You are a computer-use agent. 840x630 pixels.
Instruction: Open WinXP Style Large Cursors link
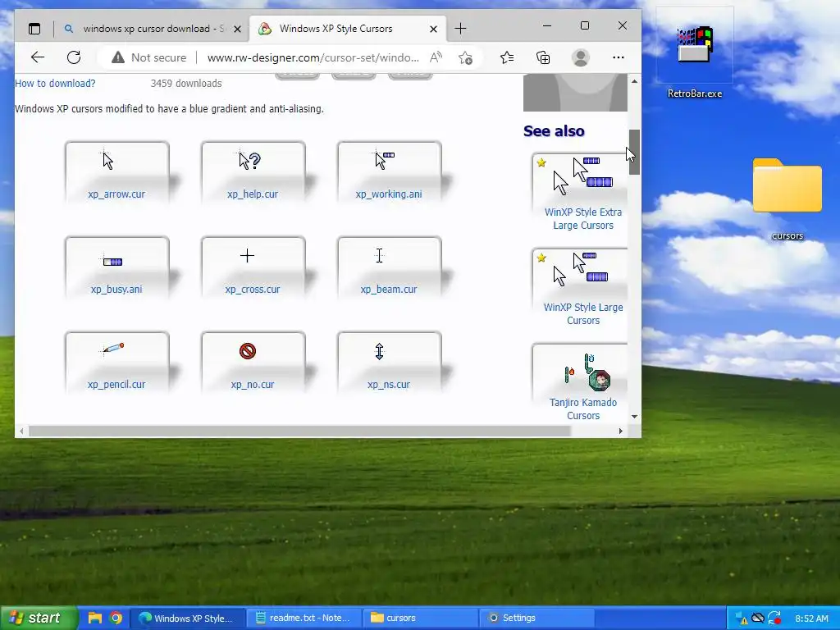pyautogui.click(x=583, y=314)
